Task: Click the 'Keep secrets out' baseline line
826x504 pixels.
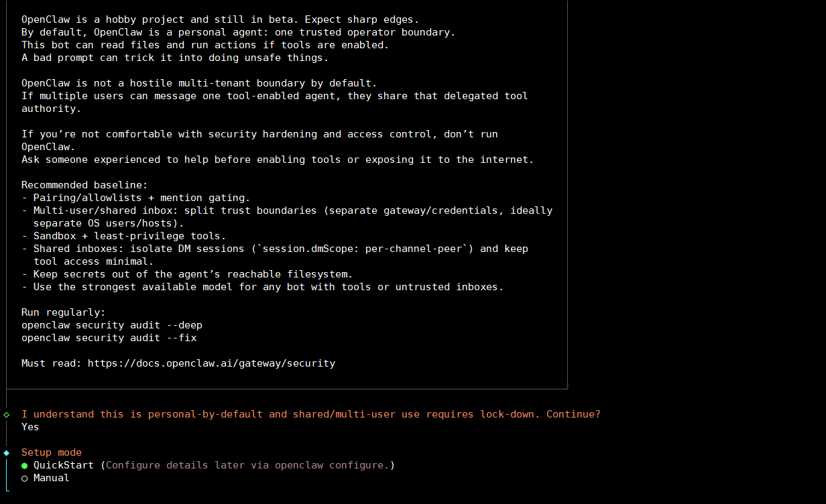Action: click(x=187, y=274)
